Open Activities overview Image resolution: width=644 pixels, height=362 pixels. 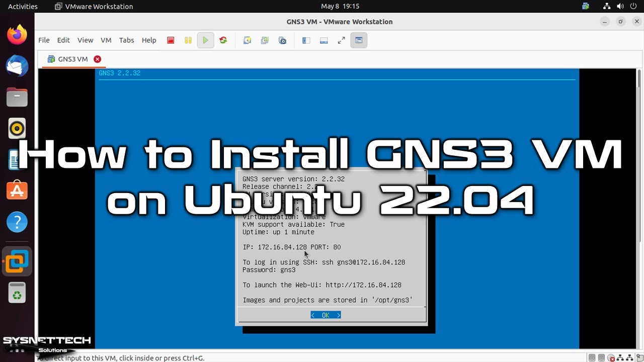(23, 7)
